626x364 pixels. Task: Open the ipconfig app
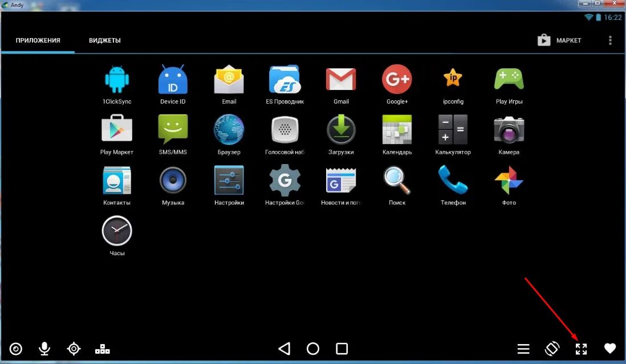453,77
